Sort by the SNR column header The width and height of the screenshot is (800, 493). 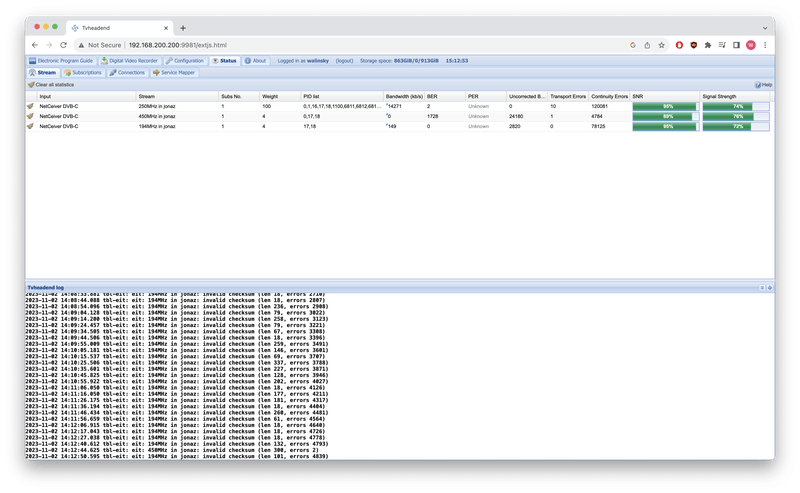point(665,96)
